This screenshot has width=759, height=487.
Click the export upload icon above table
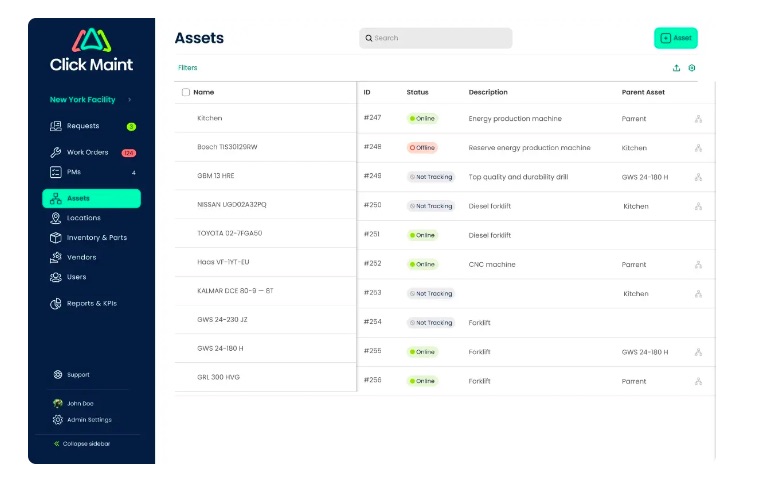(x=676, y=68)
